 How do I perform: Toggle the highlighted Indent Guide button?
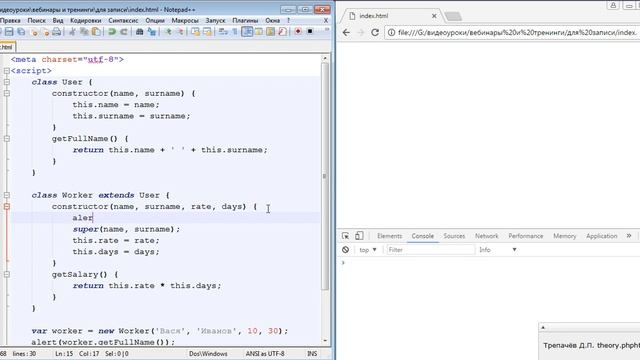[247, 31]
